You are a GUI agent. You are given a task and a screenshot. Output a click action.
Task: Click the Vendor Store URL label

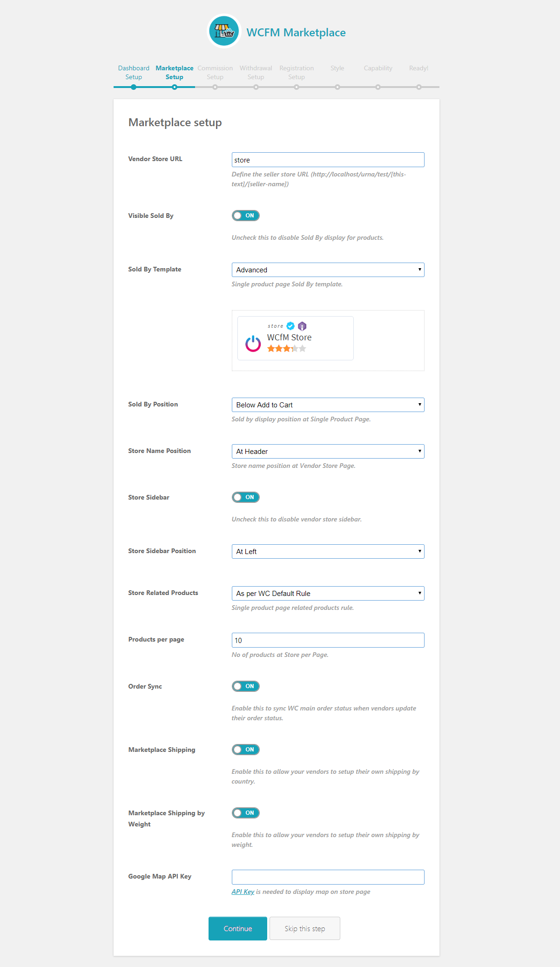tap(155, 159)
